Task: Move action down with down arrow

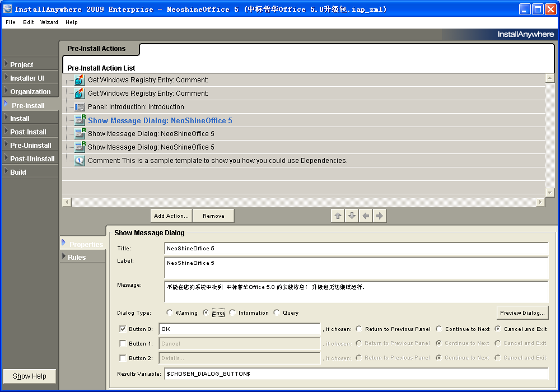Action: click(x=352, y=216)
